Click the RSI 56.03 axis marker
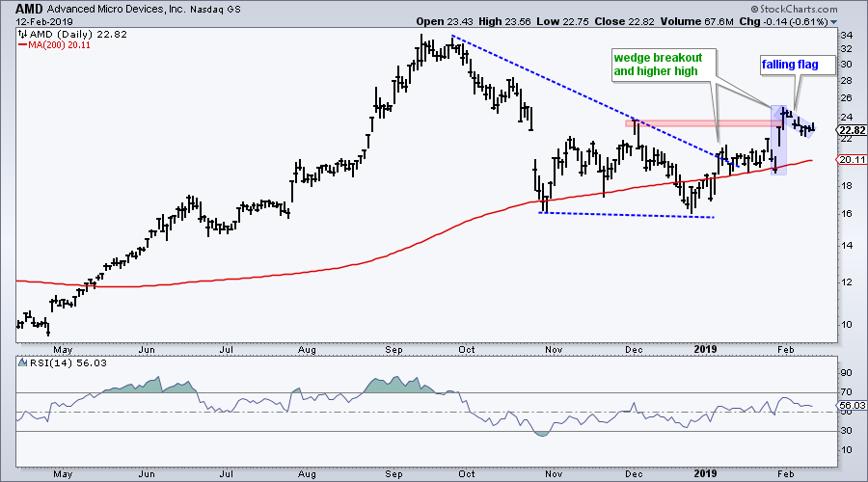 click(x=851, y=406)
